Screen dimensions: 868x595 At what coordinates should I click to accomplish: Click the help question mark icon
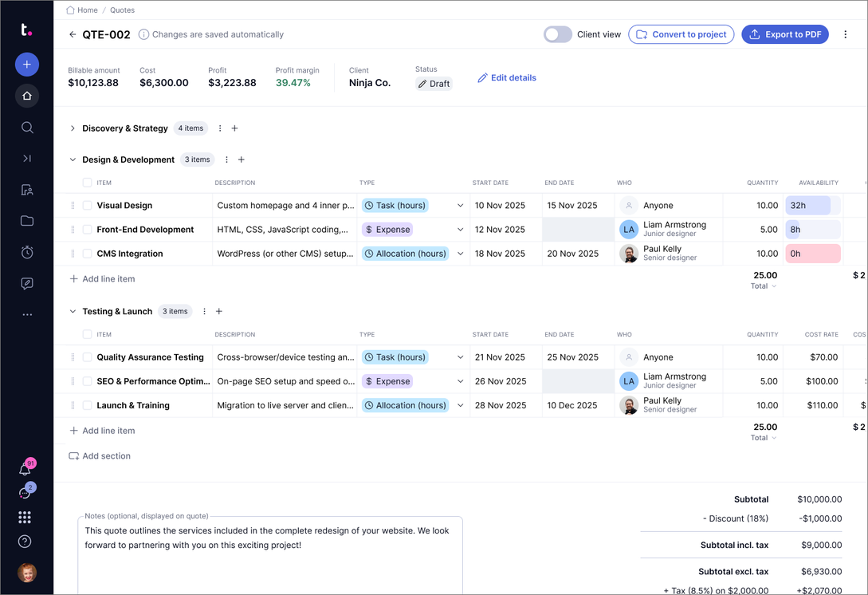(26, 542)
